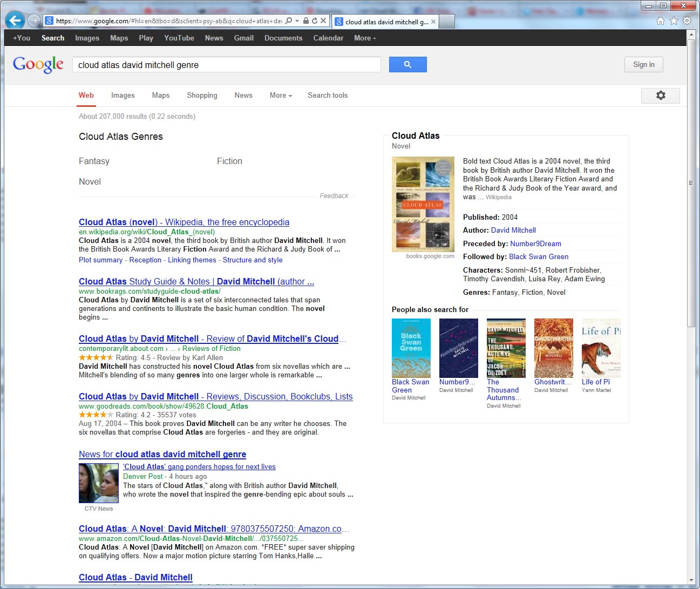
Task: Click The Thousand Autumns cover thumbnail
Action: click(506, 348)
